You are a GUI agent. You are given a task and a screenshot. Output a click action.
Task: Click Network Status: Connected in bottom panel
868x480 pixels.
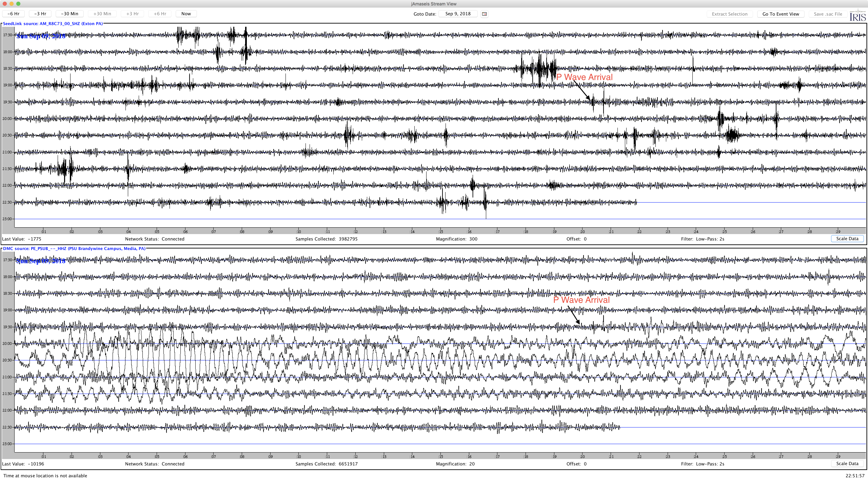pyautogui.click(x=155, y=464)
